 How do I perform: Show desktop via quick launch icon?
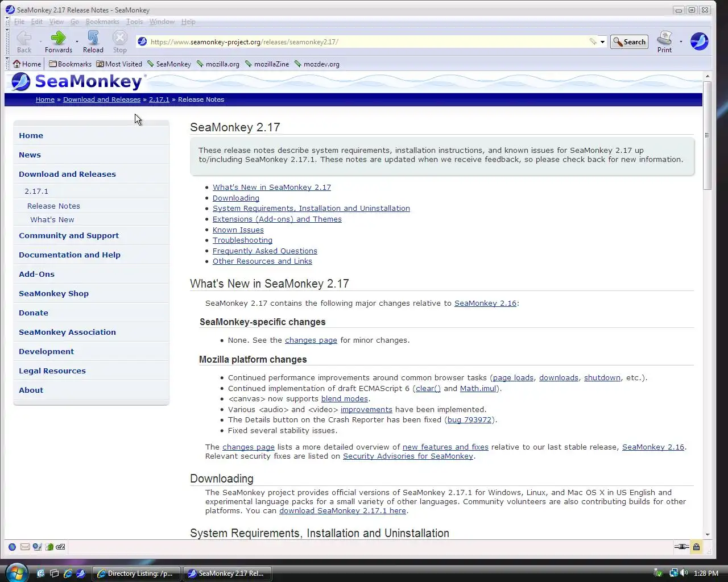[x=41, y=573]
